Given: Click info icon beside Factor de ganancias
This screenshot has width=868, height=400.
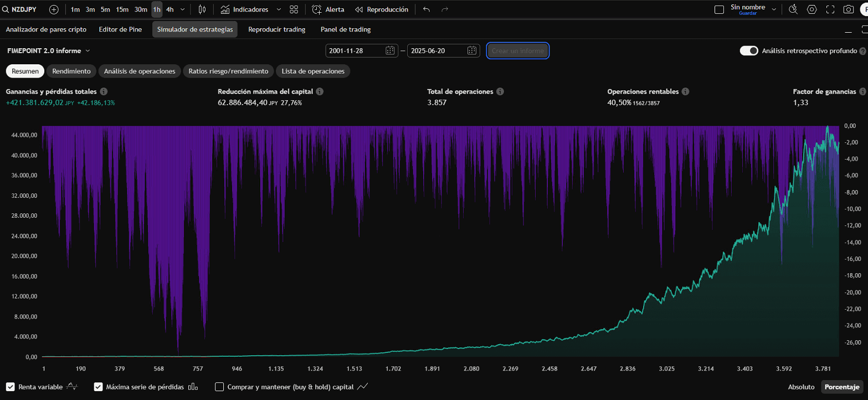Looking at the screenshot, I should 862,91.
